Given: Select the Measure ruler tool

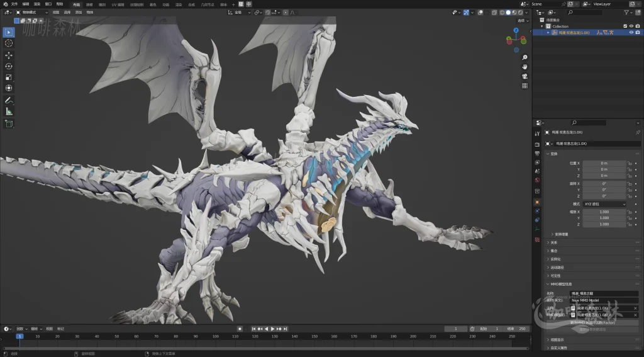Looking at the screenshot, I should coord(9,111).
